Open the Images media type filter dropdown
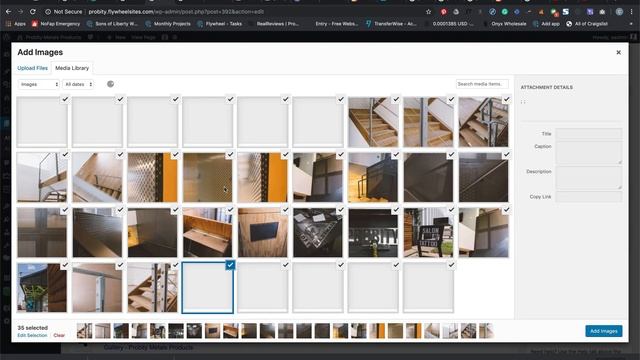The image size is (640, 360). tap(39, 84)
